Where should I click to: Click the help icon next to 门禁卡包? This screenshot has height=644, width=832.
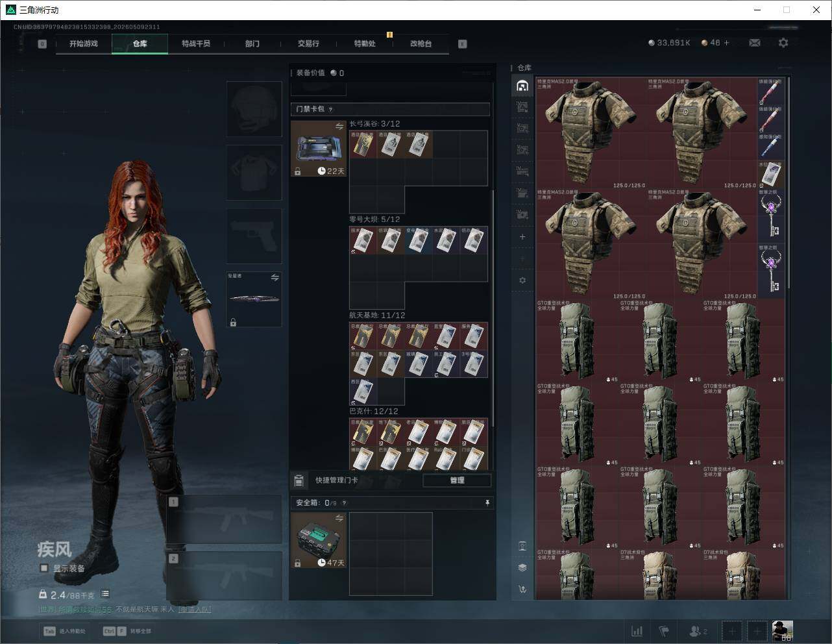coord(331,109)
